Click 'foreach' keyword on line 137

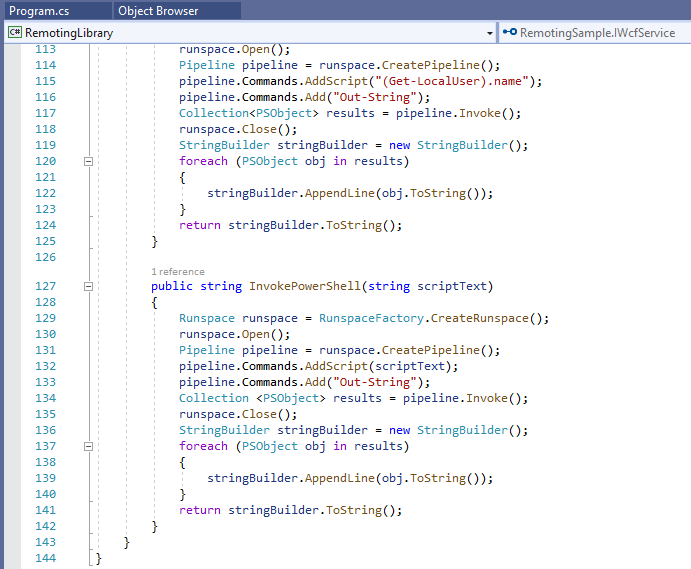point(203,446)
